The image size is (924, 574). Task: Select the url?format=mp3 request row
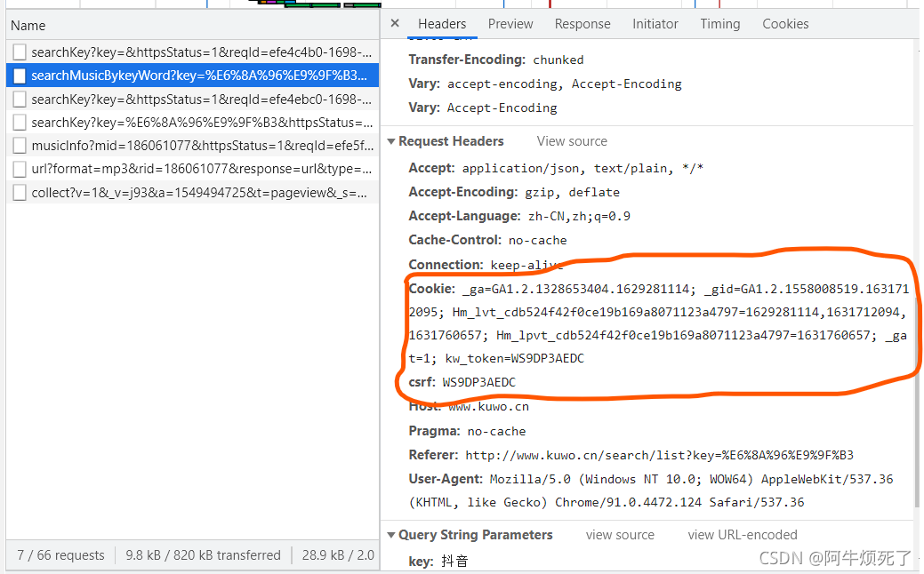click(x=193, y=169)
